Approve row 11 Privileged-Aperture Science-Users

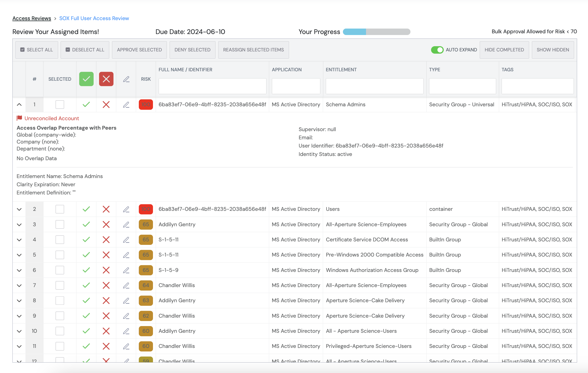click(86, 346)
